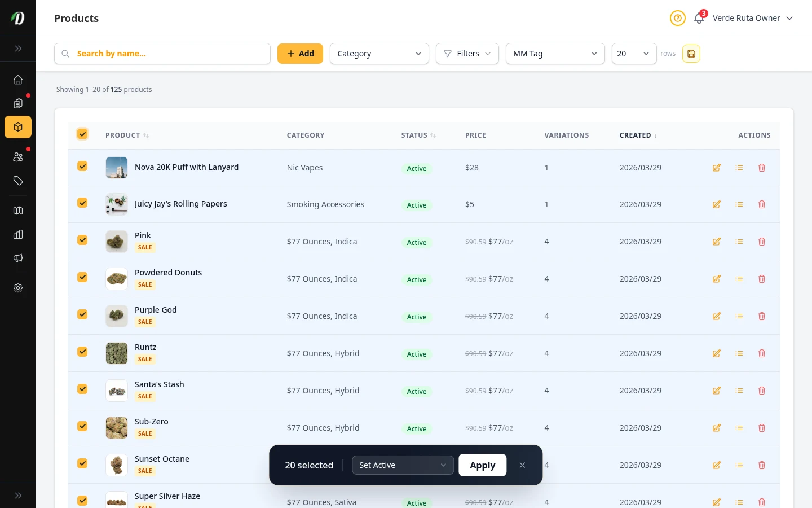Click the save rows layout floppy disk icon

pyautogui.click(x=691, y=54)
